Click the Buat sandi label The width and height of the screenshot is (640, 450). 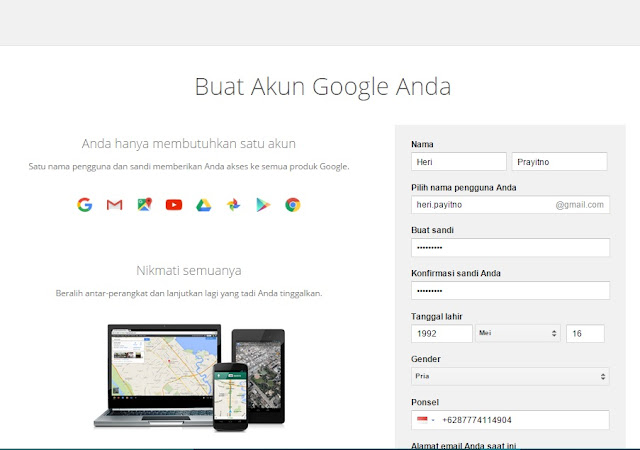(432, 230)
